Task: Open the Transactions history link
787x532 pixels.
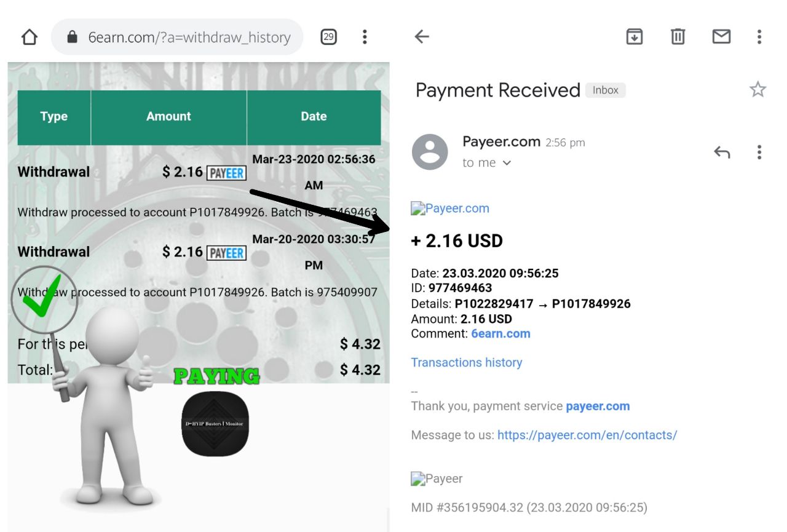Action: [466, 362]
